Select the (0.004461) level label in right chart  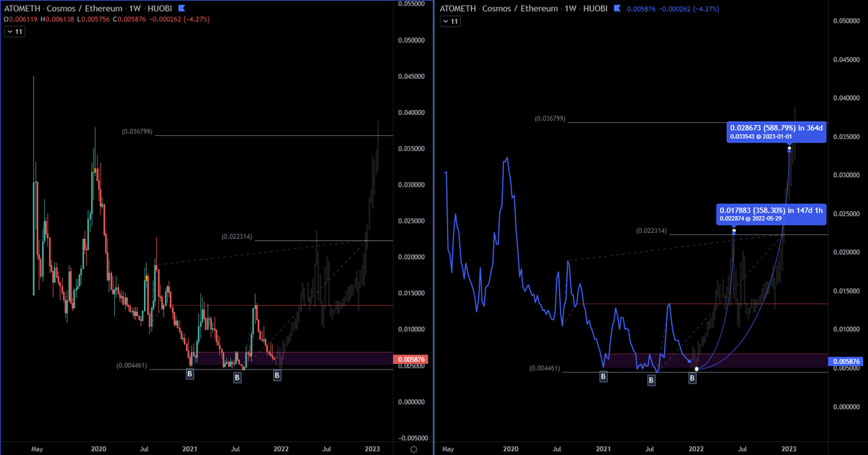coord(545,368)
